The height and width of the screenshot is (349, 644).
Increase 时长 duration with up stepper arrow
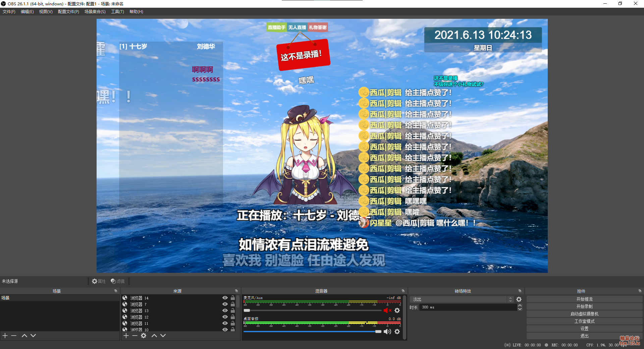[520, 305]
